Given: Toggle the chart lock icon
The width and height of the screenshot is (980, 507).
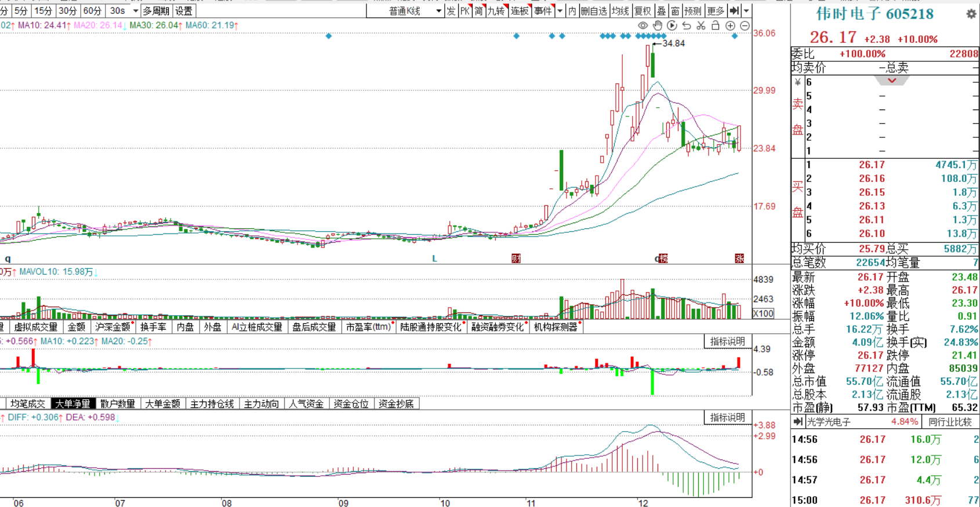Looking at the screenshot, I should click(716, 25).
